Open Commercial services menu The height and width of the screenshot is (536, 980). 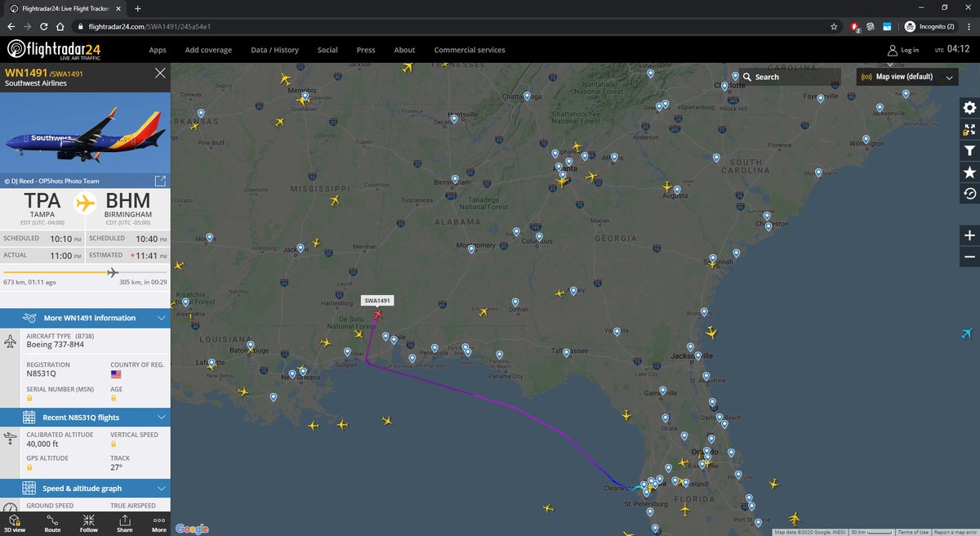[470, 50]
